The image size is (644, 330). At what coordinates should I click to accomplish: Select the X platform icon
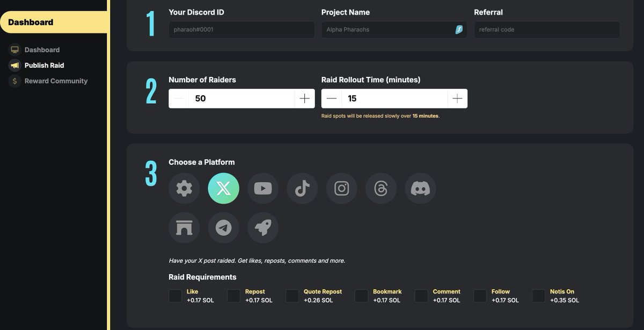pos(223,188)
